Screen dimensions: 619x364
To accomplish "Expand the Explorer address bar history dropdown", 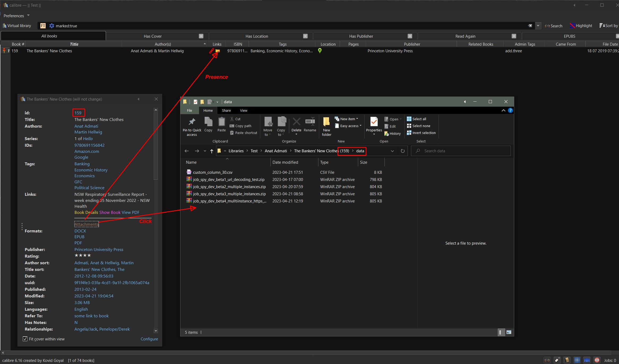I will pyautogui.click(x=392, y=151).
